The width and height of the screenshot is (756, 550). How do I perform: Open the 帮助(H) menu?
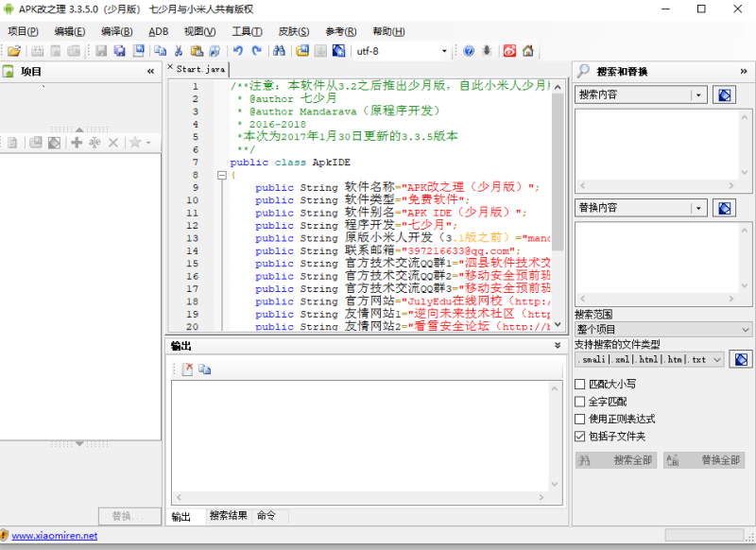tap(388, 31)
